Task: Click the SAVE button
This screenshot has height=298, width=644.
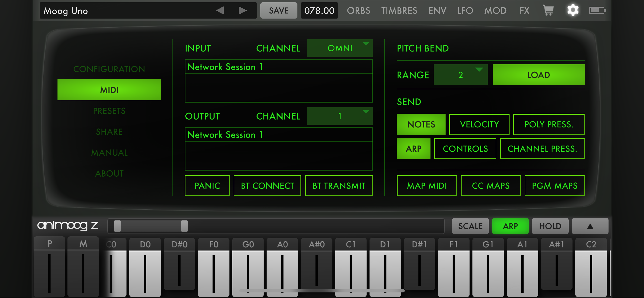Action: pyautogui.click(x=279, y=10)
